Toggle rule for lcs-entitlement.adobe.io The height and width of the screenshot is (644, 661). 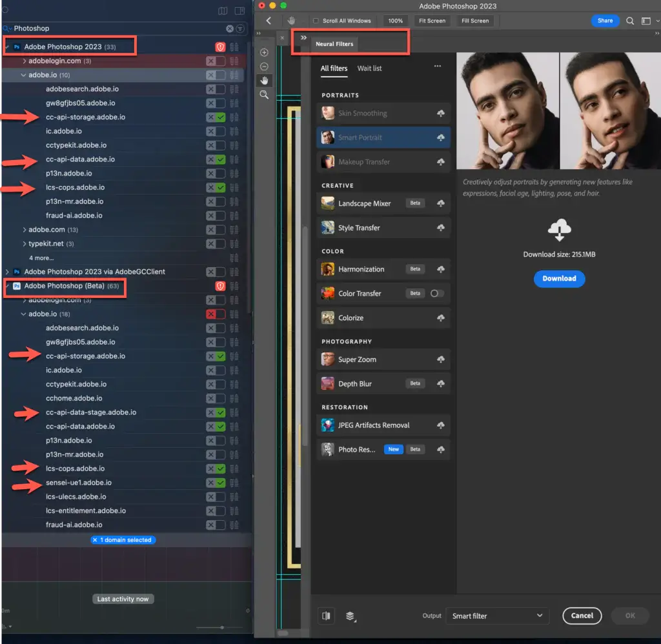(x=216, y=511)
